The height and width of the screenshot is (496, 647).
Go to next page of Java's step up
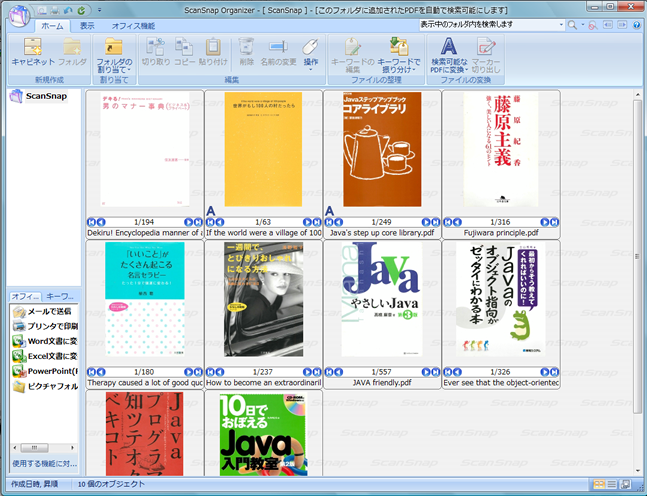coord(426,222)
